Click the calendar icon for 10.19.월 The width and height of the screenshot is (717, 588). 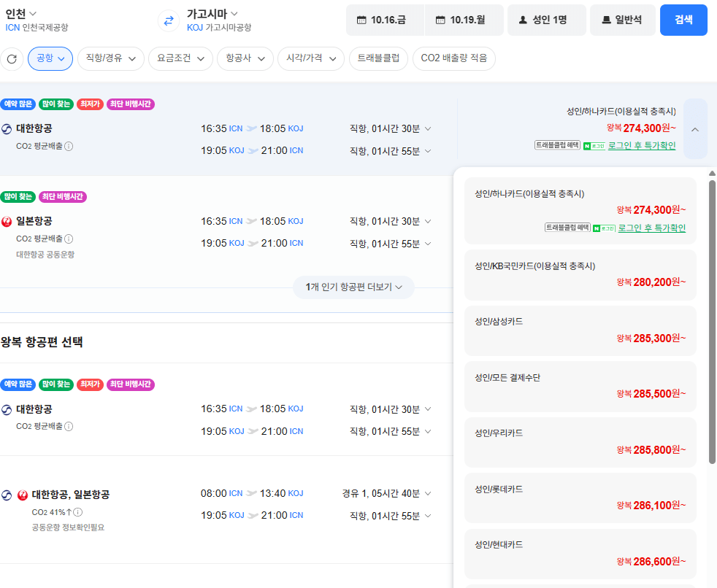coord(440,20)
